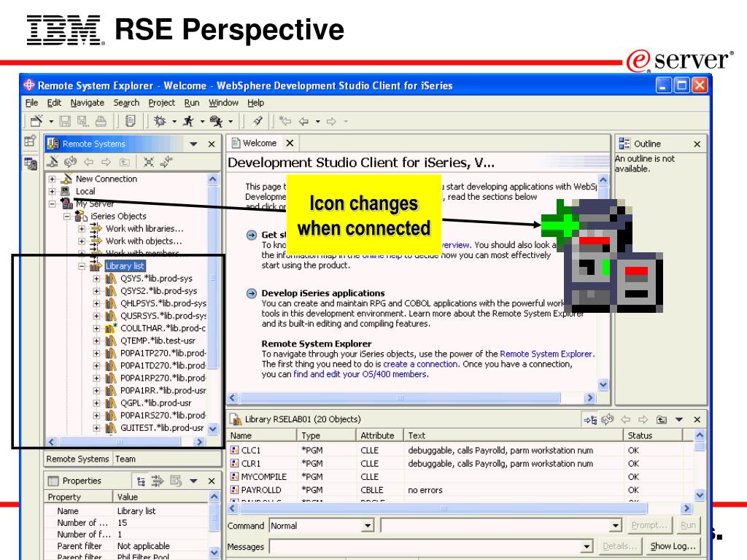Click the MYCOMPILE program icon
747x560 pixels.
click(x=234, y=477)
